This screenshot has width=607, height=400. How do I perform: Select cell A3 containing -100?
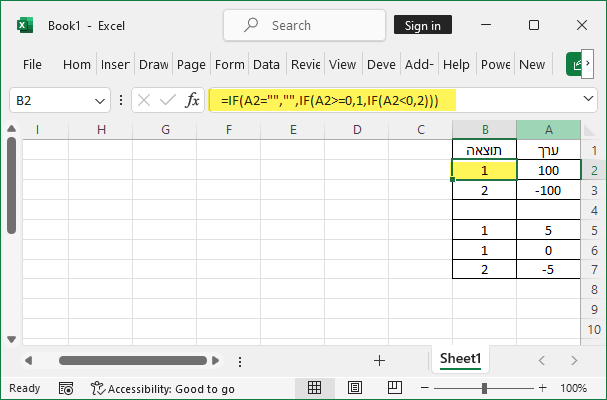click(547, 190)
